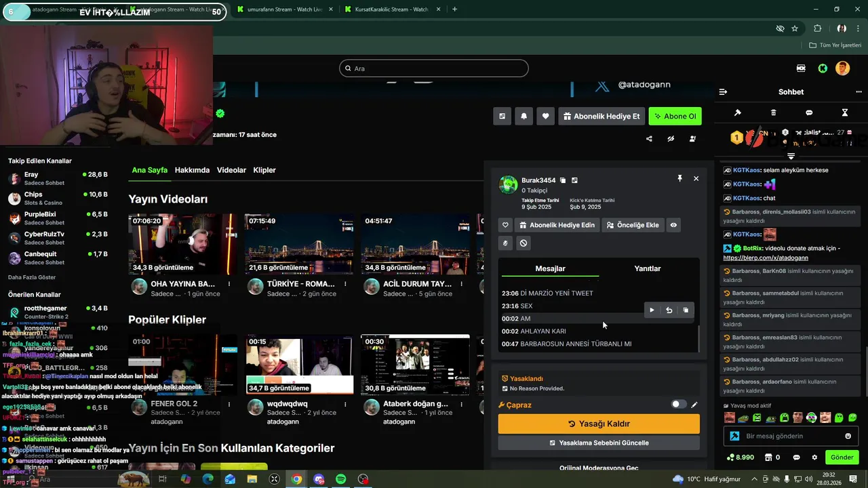868x488 pixels.
Task: Expand Daha Fazla Göster in sidebar
Action: coord(32,277)
